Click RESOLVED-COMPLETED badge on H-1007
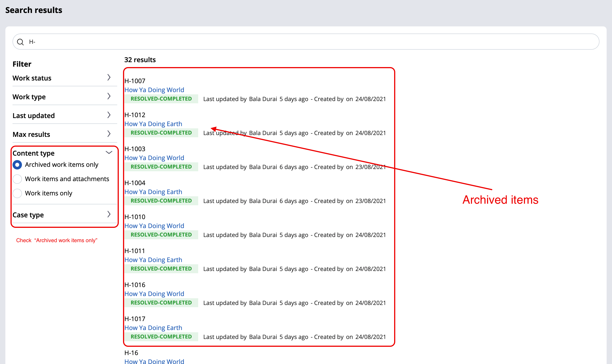 [x=161, y=99]
